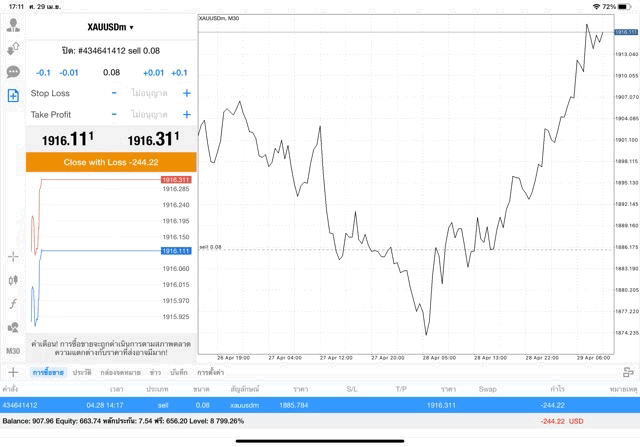
Task: Click the Close with Loss button
Action: 111,161
